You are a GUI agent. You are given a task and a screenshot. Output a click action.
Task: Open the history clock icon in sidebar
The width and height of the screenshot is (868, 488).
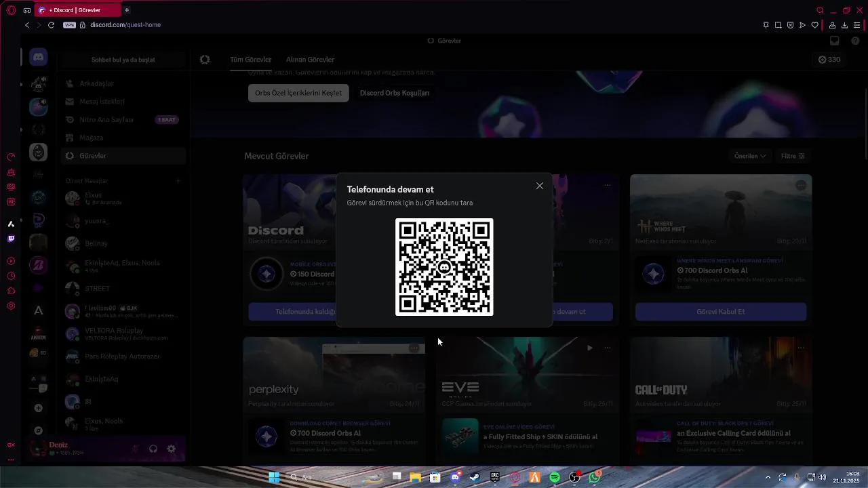point(11,276)
